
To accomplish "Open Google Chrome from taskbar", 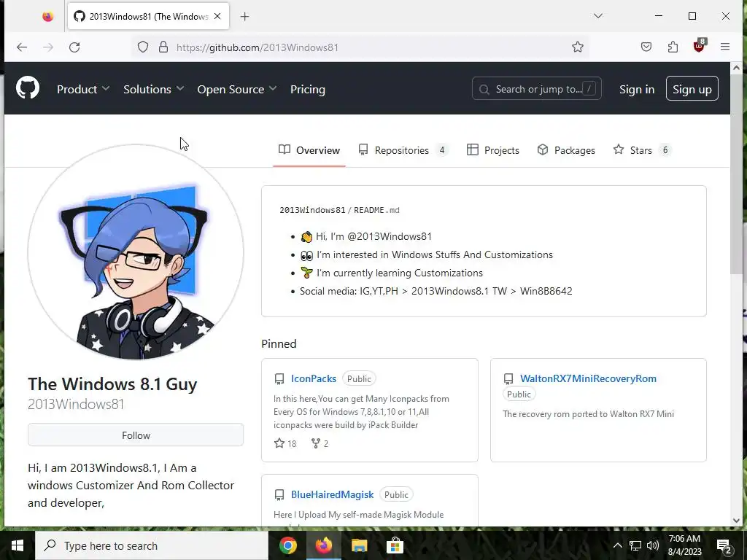I will (x=287, y=545).
